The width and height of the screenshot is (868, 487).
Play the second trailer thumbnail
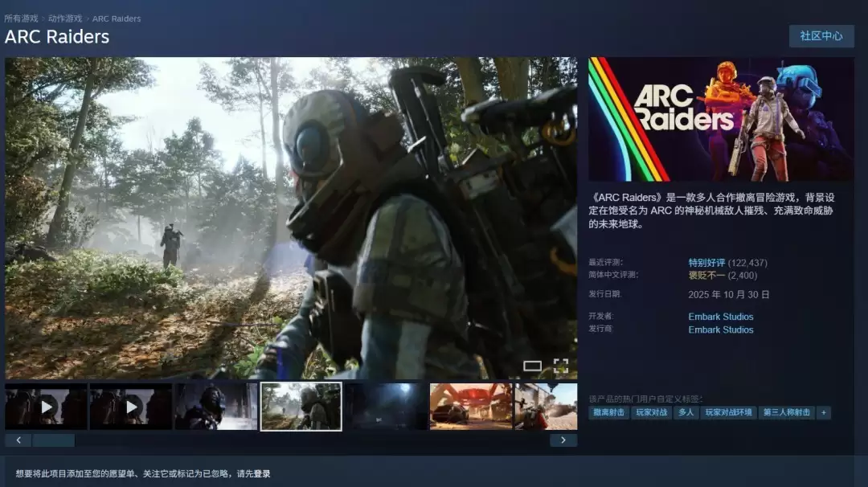pyautogui.click(x=131, y=406)
